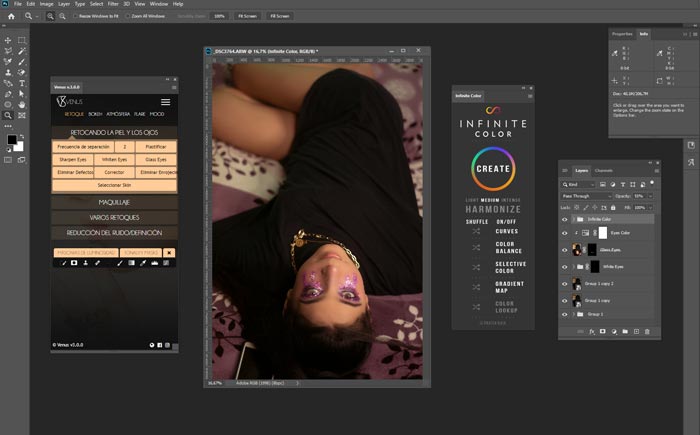Screen dimensions: 700x435
Task: Choose the zoom-out magnifier in options bar
Action: 62,16
